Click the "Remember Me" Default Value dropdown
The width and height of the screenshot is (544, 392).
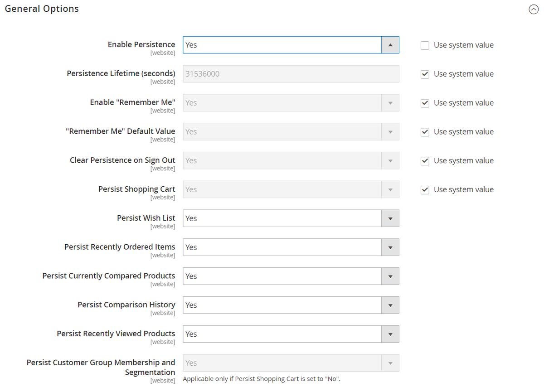(x=291, y=132)
